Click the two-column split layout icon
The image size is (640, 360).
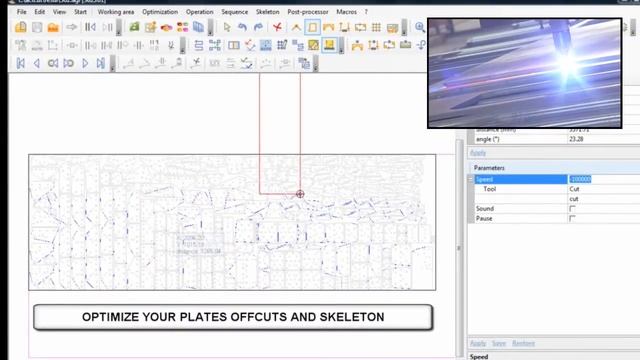tap(234, 45)
